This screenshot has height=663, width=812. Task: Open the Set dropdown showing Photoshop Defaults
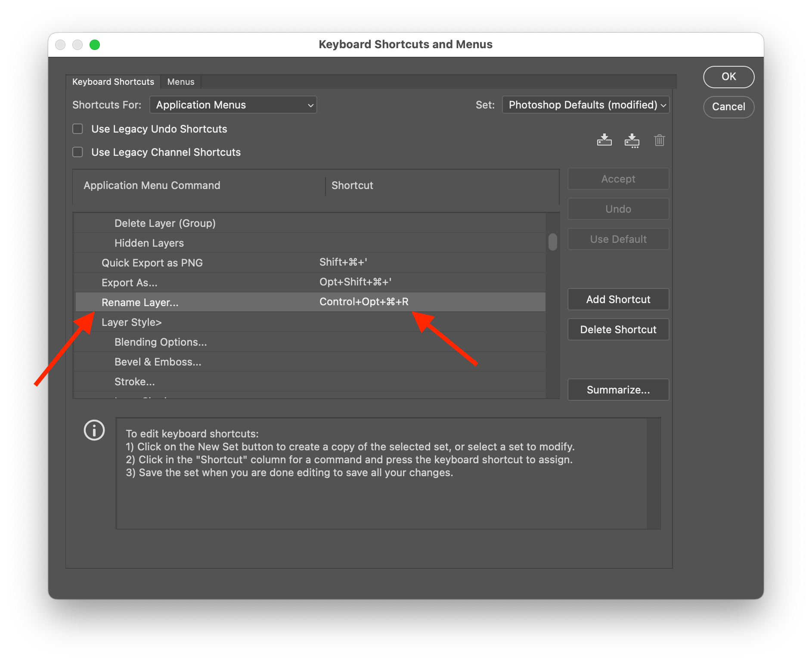point(586,105)
